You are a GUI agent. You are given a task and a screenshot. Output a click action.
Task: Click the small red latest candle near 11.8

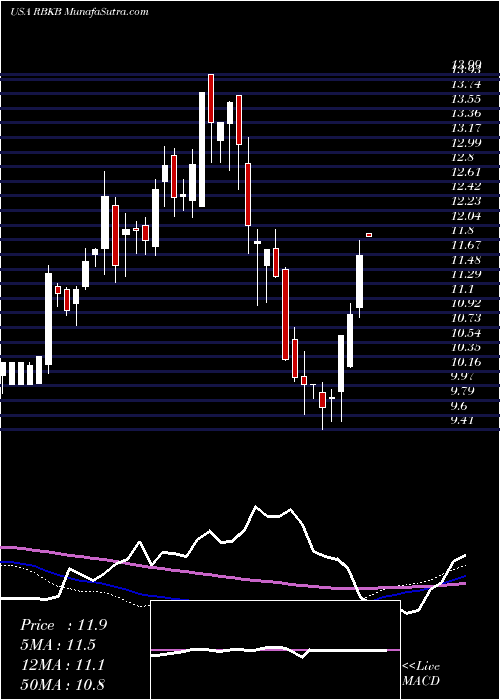[x=369, y=235]
